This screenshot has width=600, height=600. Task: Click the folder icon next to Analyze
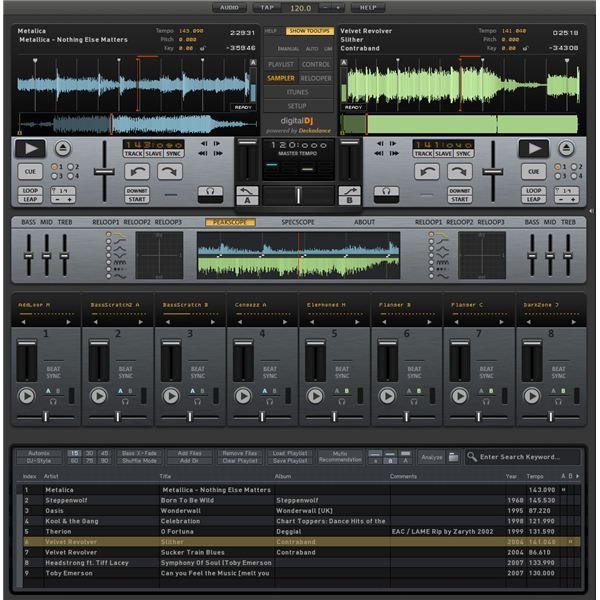coord(453,457)
